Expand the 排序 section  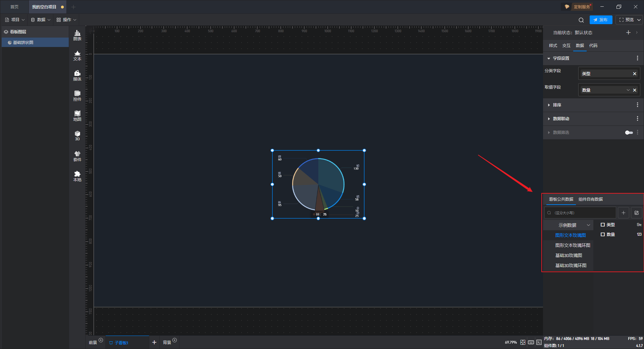(557, 105)
